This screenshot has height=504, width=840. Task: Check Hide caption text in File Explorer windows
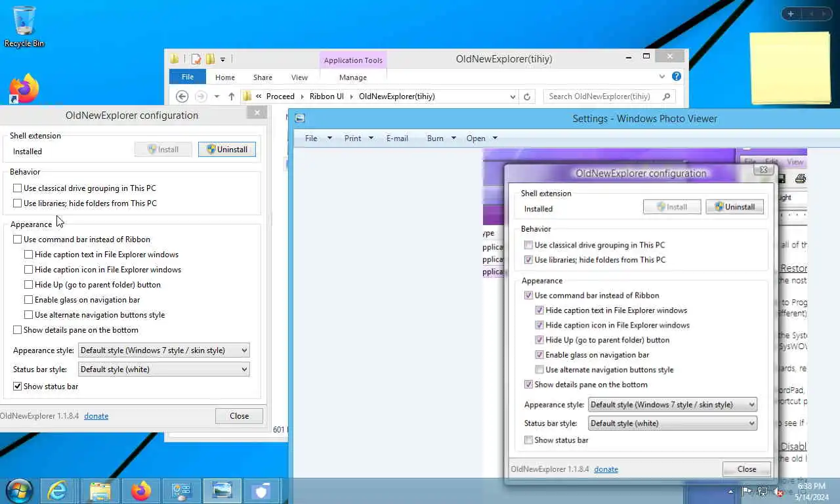tap(29, 255)
